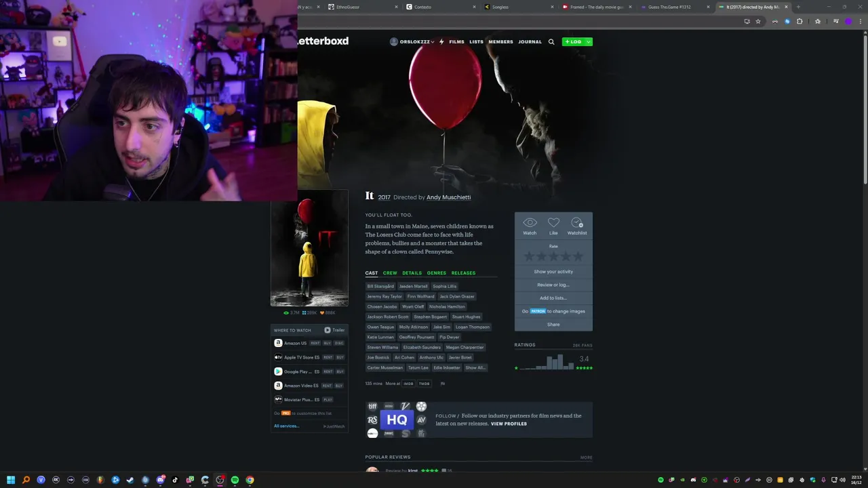The width and height of the screenshot is (868, 488).
Task: Open Sophia Lillis cast link
Action: tap(445, 286)
